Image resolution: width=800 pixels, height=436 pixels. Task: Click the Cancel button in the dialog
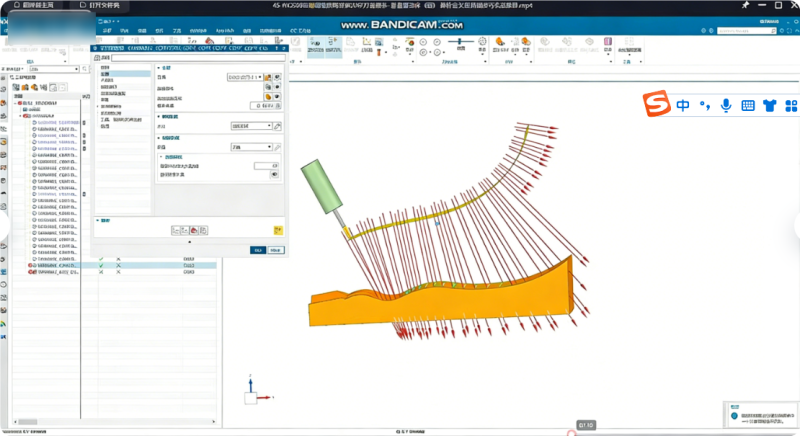pyautogui.click(x=276, y=249)
